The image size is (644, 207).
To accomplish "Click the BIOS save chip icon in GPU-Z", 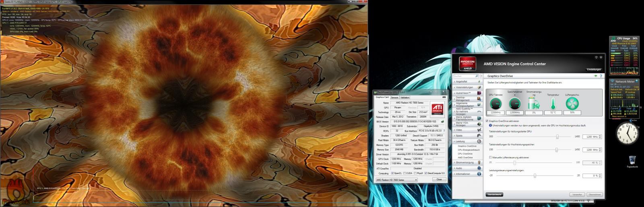I will click(x=442, y=121).
